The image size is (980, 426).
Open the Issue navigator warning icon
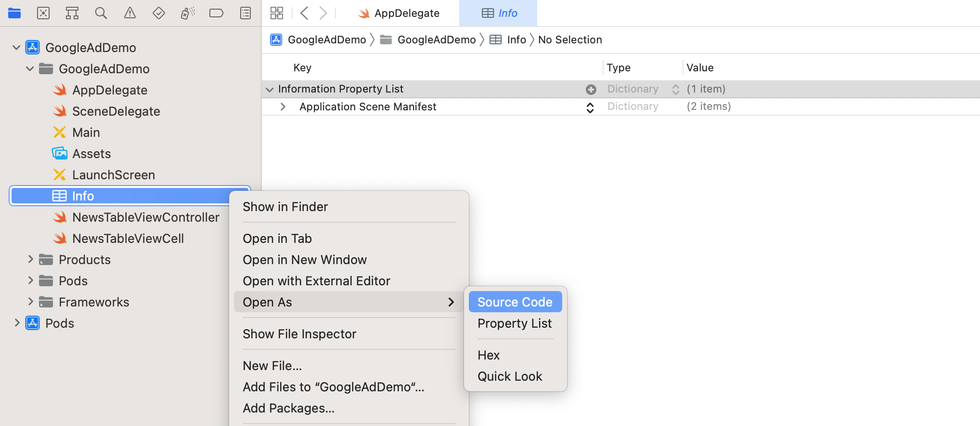coord(130,13)
